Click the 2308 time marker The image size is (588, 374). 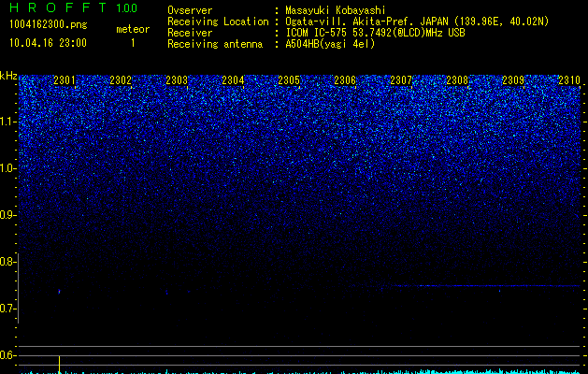click(457, 80)
